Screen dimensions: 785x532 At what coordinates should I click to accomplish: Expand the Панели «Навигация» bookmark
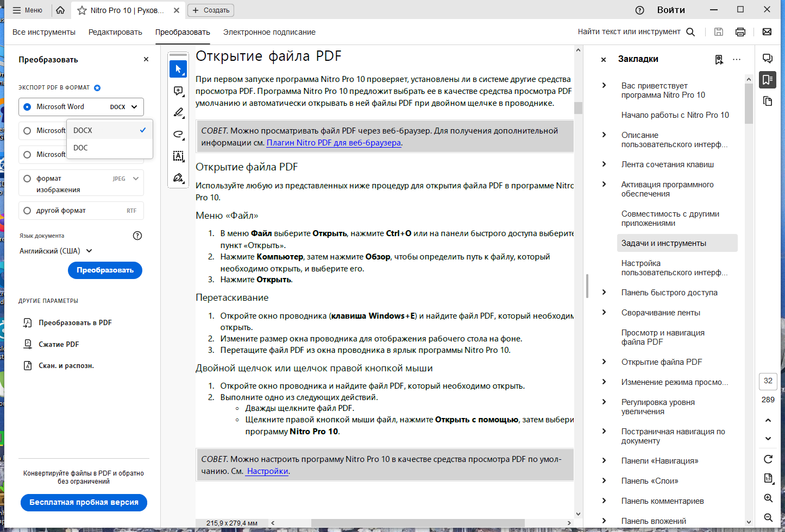coord(604,460)
